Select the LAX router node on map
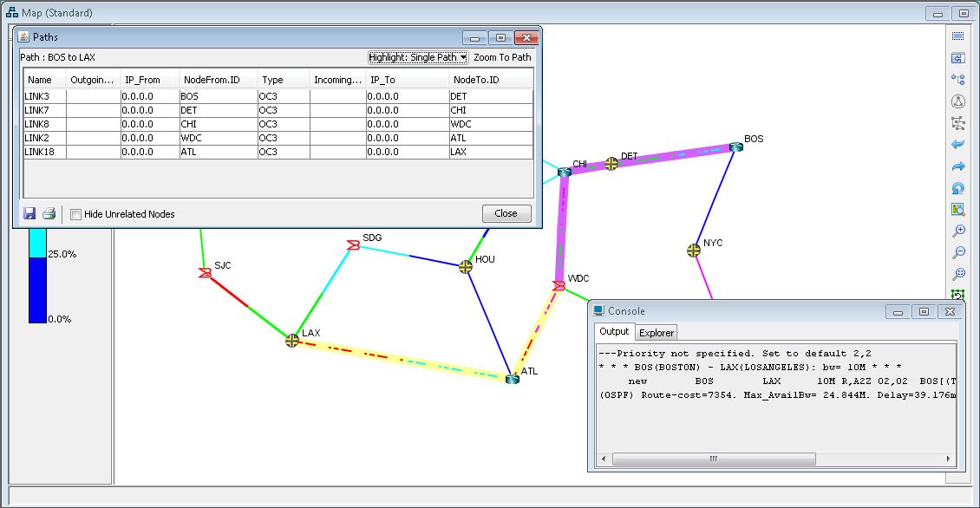 pos(292,341)
